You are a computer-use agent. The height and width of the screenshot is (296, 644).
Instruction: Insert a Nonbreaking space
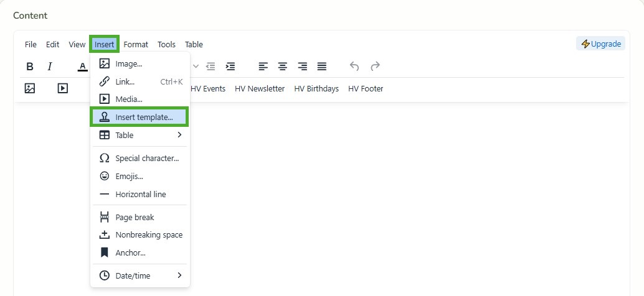pyautogui.click(x=140, y=235)
